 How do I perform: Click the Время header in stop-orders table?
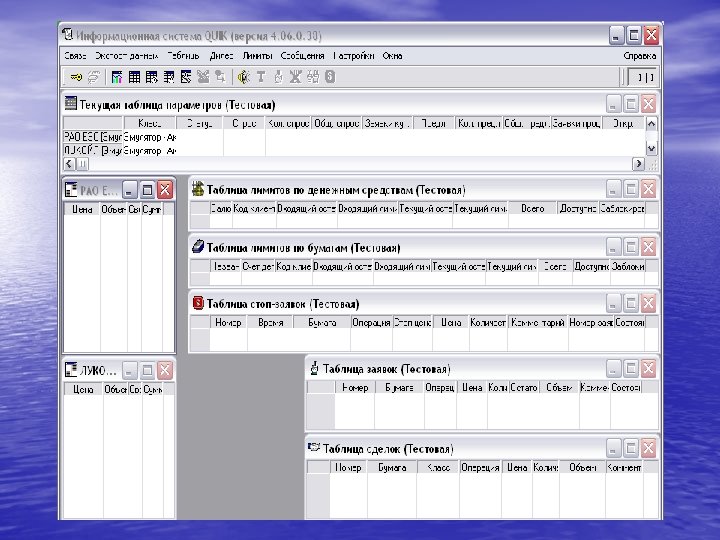270,322
